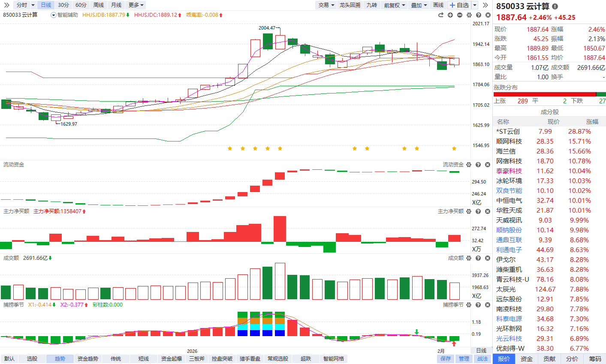Click the share icon above the chart

pos(441,15)
